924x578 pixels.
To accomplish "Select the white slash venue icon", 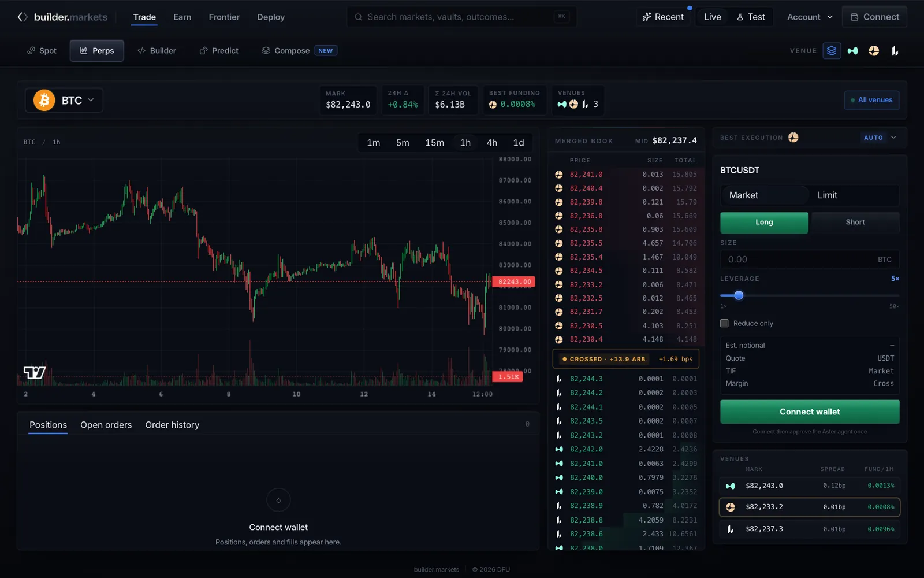I will coord(895,51).
